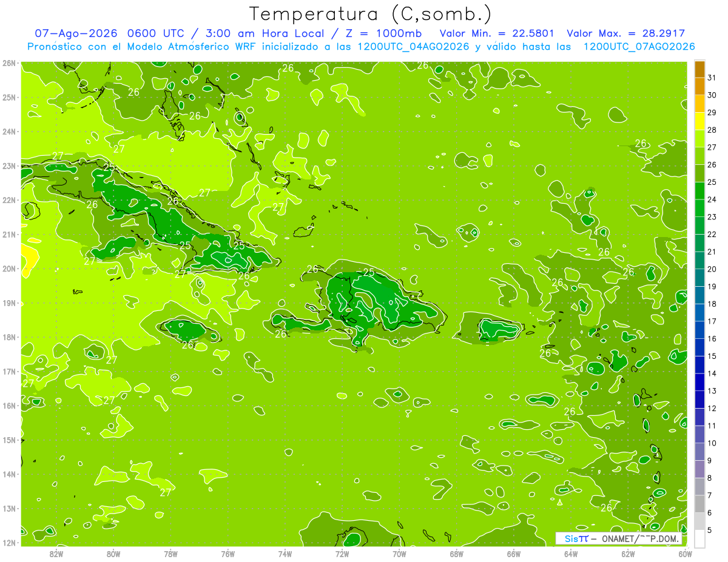Click the valid-until time '1200UTC_07AGO2026'
Image resolution: width=728 pixels, height=562 pixels.
pyautogui.click(x=638, y=47)
